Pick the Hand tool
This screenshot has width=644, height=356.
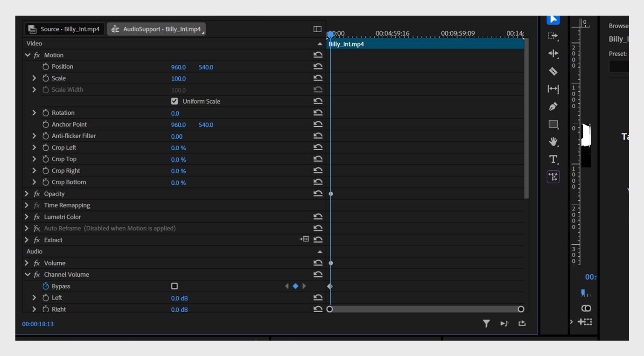(x=553, y=141)
